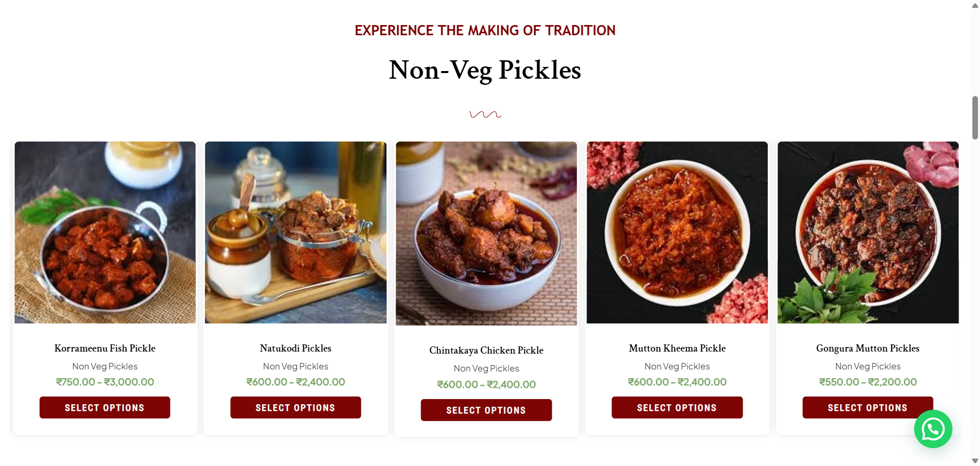Open the Korrameenu Fish Pickle image

[x=105, y=232]
